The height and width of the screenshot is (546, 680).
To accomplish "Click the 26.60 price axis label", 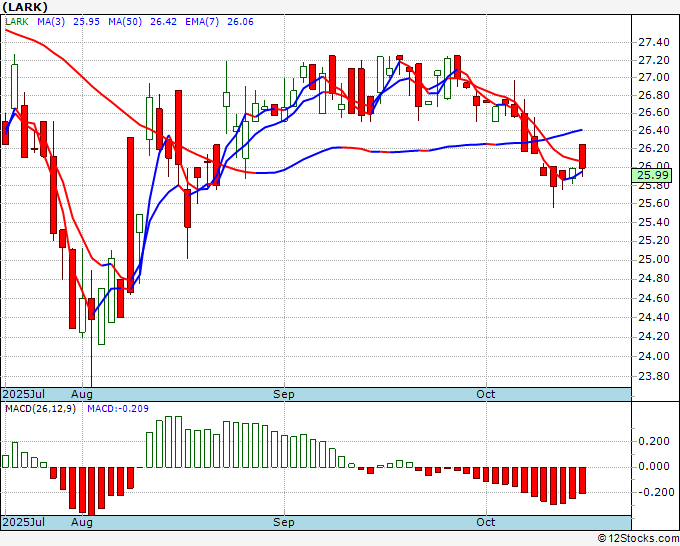I will [x=654, y=113].
